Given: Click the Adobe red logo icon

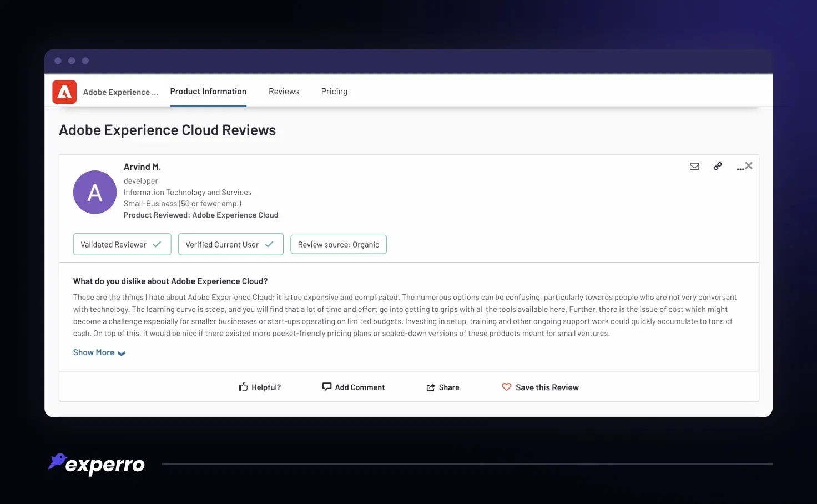Looking at the screenshot, I should [x=64, y=92].
